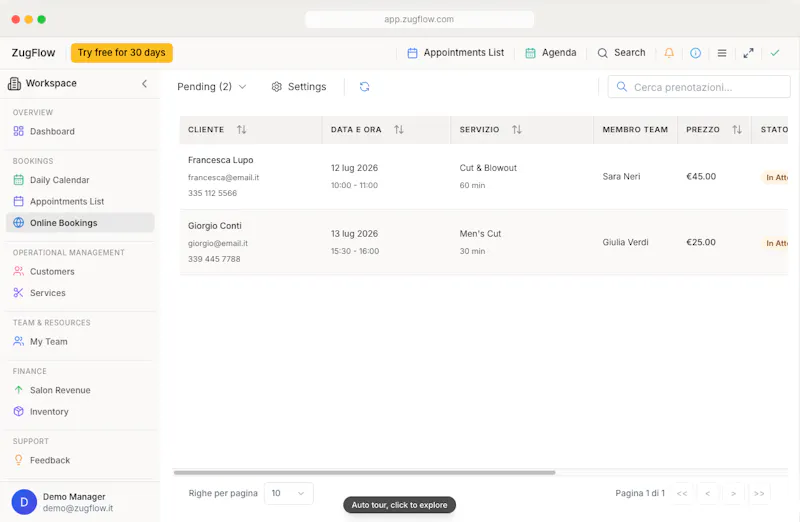
Task: Open the hamburger menu icon
Action: [722, 53]
